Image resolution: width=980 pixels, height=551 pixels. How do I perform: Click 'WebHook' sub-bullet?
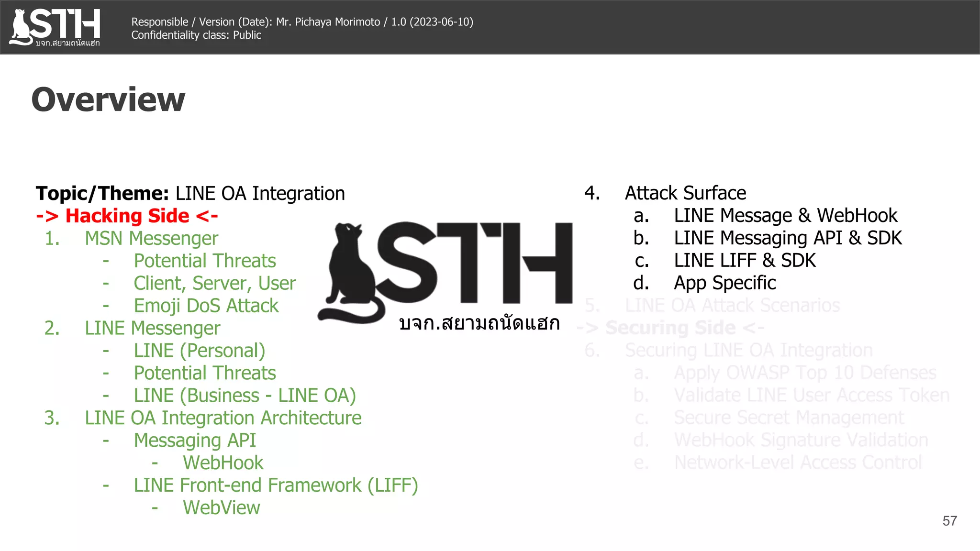click(223, 463)
